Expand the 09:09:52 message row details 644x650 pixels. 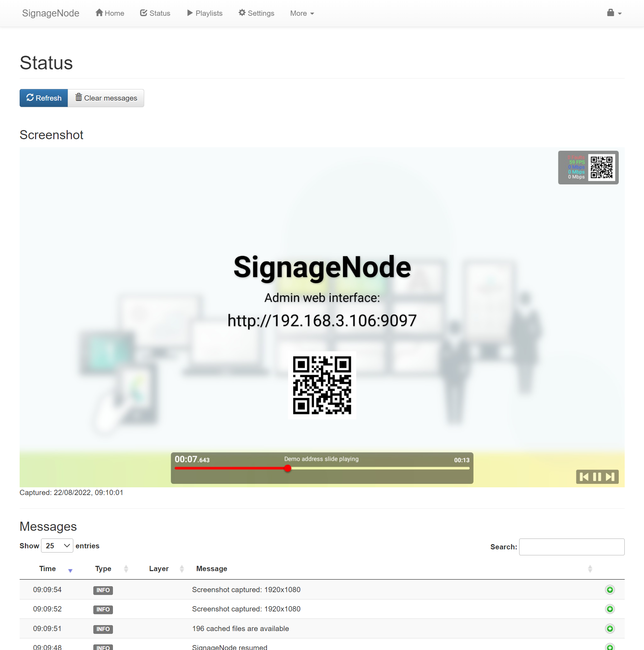[x=610, y=609]
